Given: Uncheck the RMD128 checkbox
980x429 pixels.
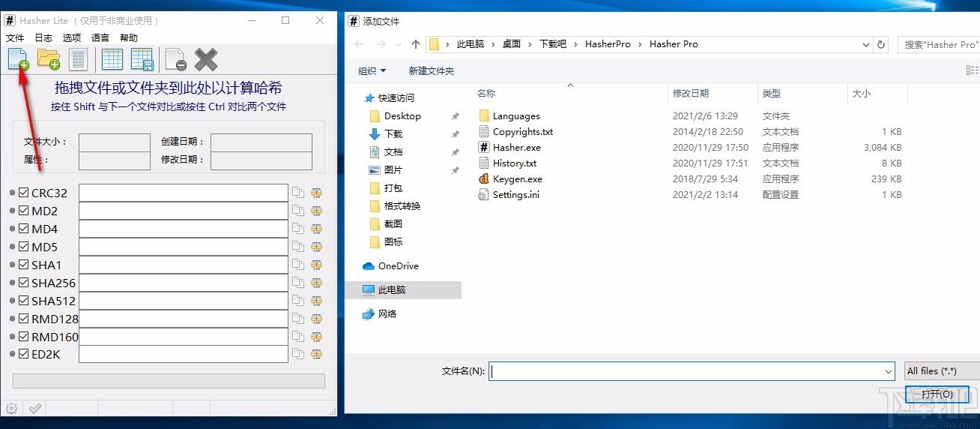Looking at the screenshot, I should (23, 319).
